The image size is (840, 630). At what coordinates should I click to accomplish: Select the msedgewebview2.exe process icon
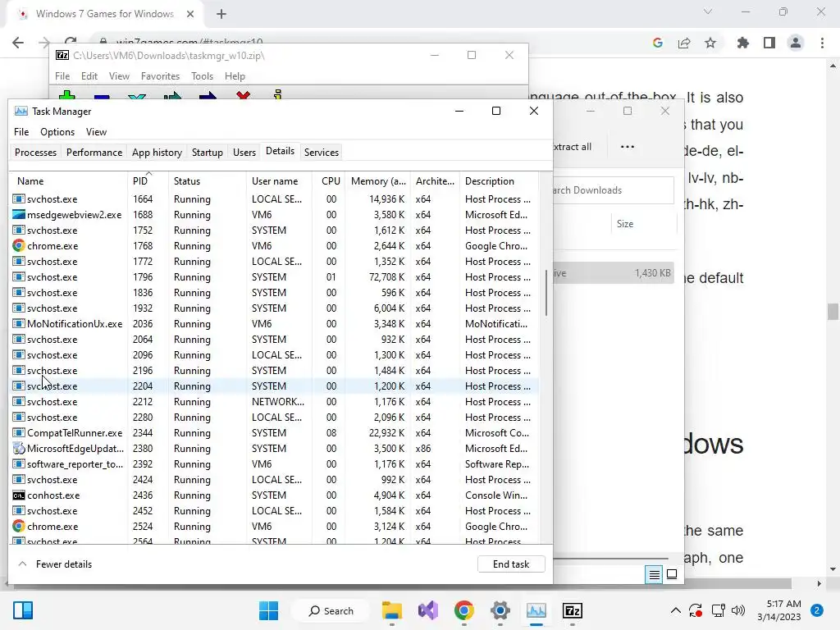point(19,215)
